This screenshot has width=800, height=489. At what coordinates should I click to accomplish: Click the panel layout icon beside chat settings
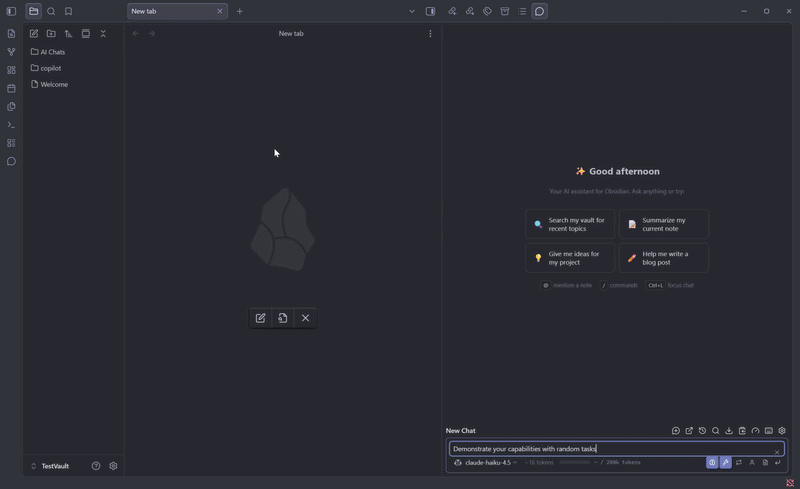[768, 431]
